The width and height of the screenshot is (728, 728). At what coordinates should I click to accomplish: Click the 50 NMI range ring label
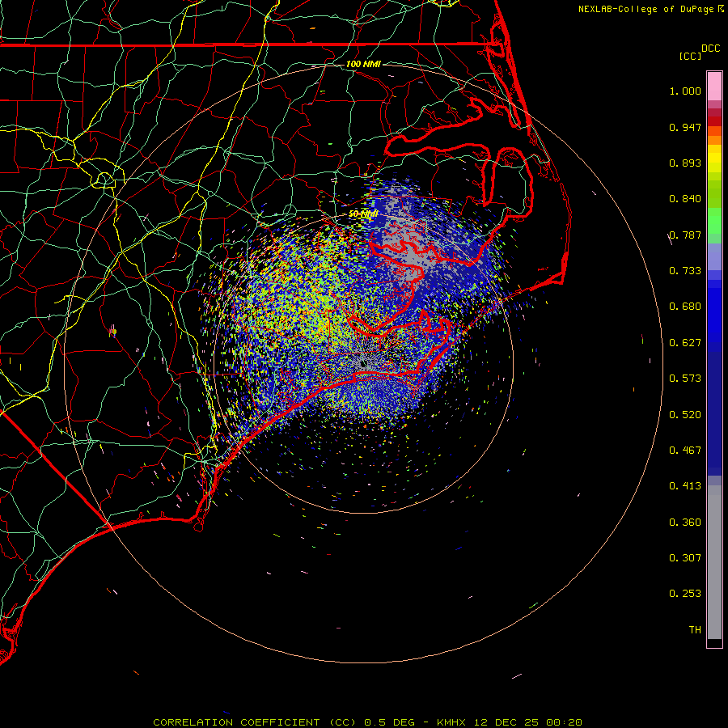pos(363,214)
